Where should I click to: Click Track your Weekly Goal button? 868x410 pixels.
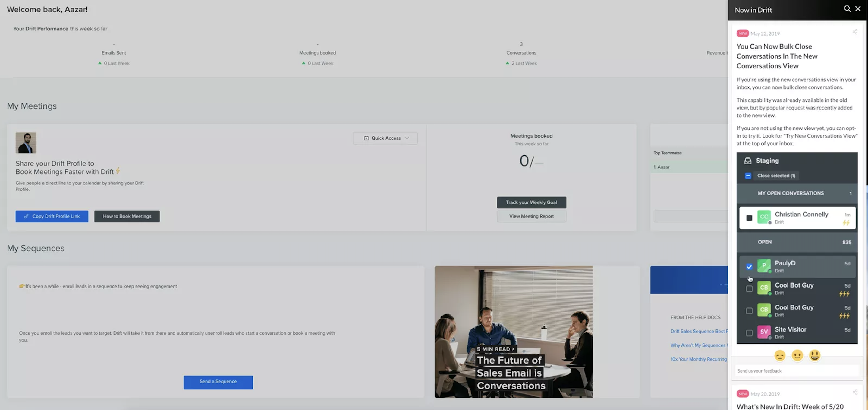tap(531, 203)
